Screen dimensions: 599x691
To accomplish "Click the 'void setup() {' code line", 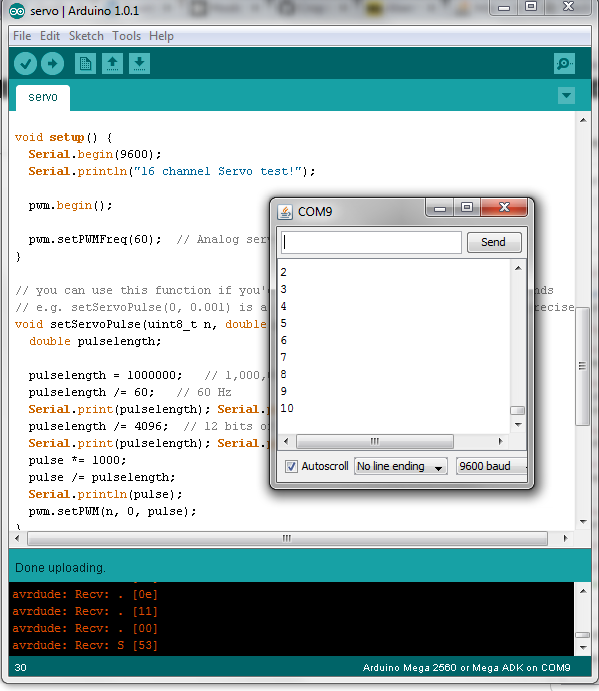I will [x=63, y=137].
